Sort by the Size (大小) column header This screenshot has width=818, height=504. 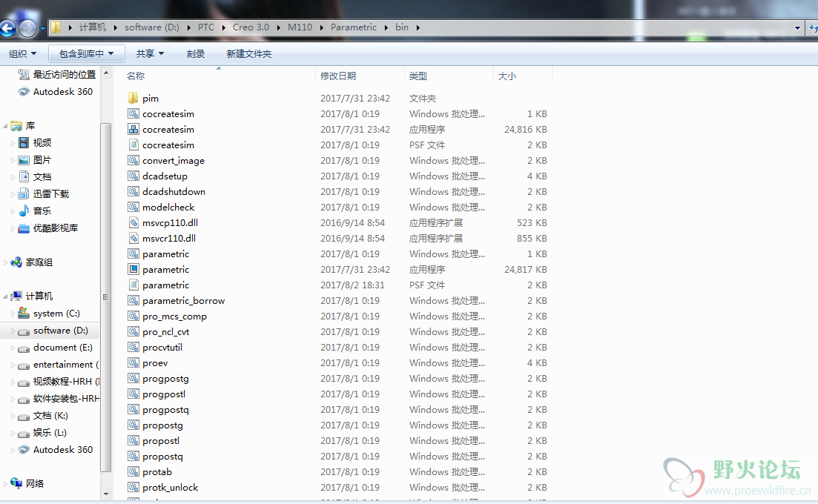point(523,76)
